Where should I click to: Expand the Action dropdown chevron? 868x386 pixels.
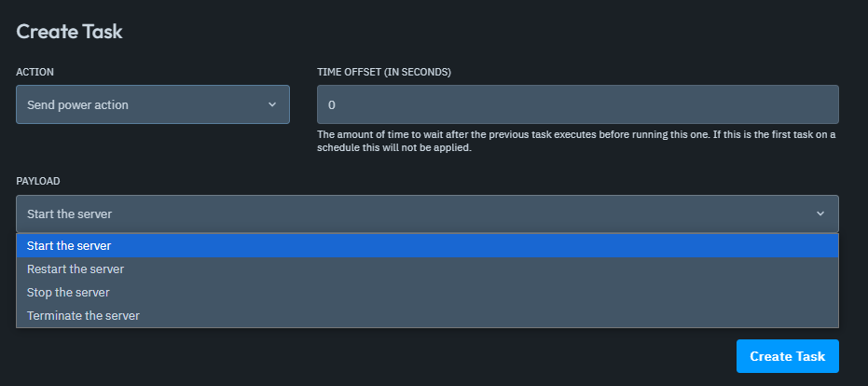pos(272,104)
